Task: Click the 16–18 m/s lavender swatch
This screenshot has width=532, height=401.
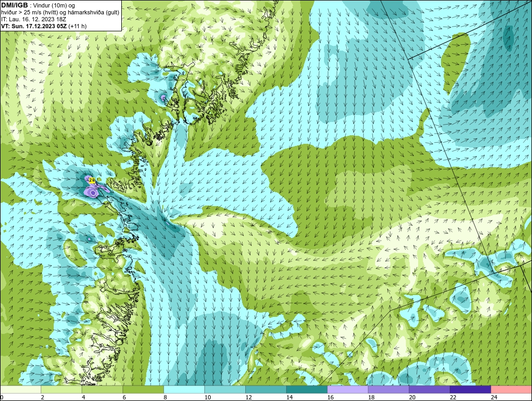Action: pos(348,389)
